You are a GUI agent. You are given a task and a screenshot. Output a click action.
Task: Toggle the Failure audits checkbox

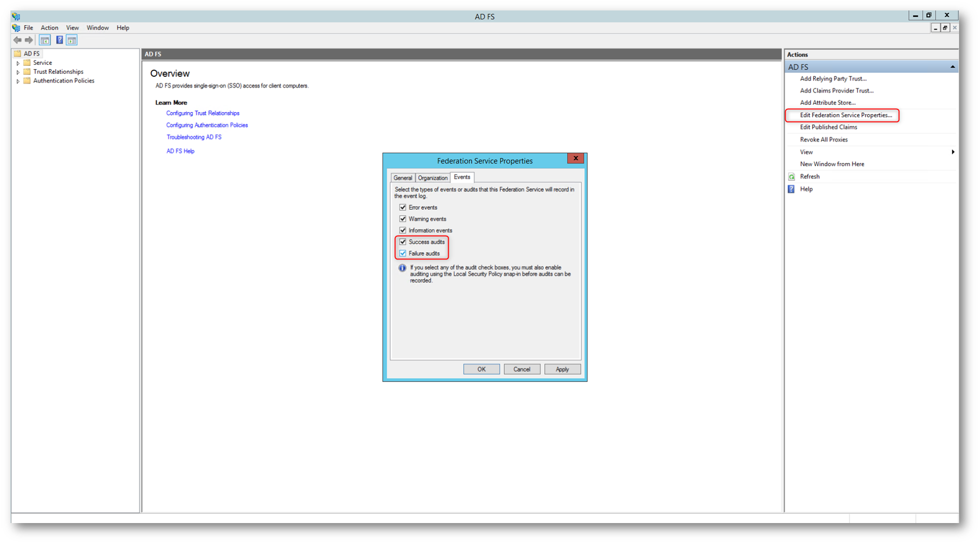(402, 253)
